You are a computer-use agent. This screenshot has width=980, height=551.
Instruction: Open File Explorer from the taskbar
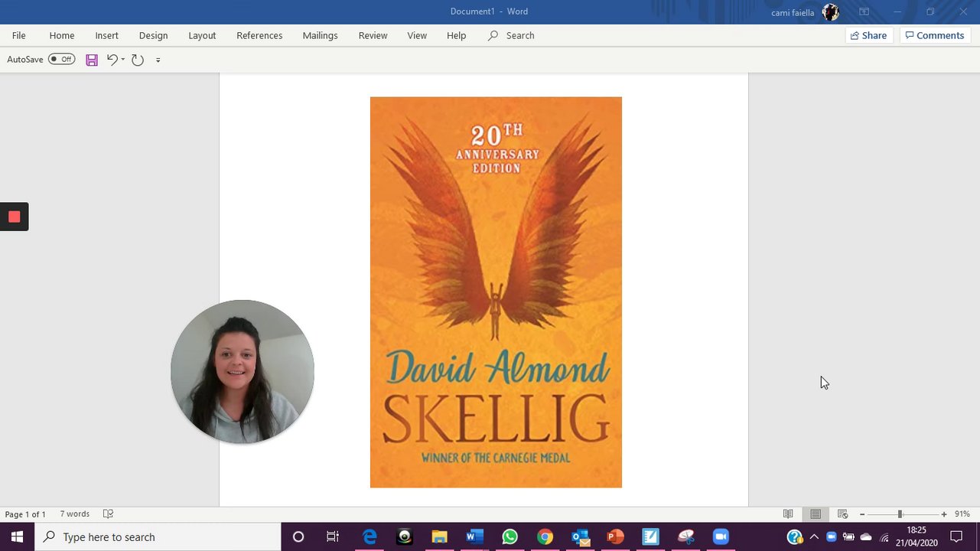pyautogui.click(x=439, y=536)
